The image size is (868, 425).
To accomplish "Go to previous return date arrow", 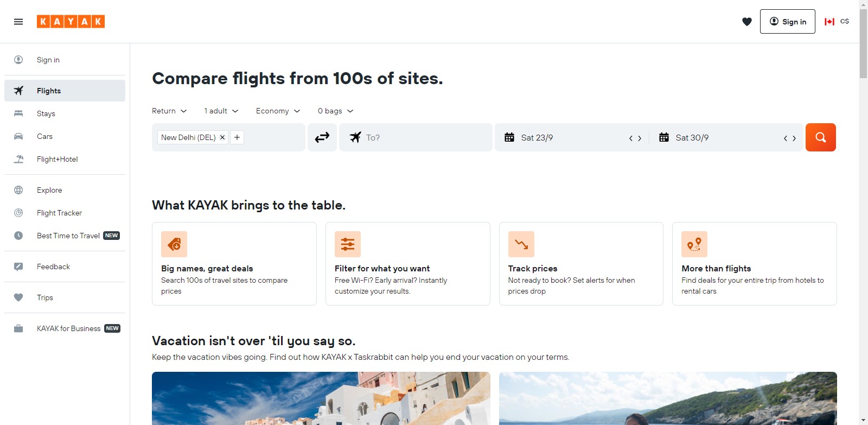I will coord(785,138).
